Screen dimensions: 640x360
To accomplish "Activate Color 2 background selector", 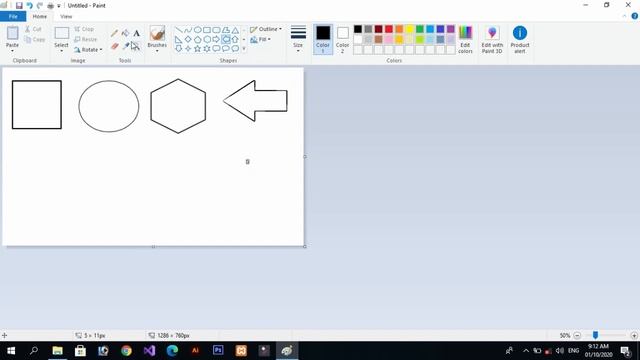I will pos(342,39).
